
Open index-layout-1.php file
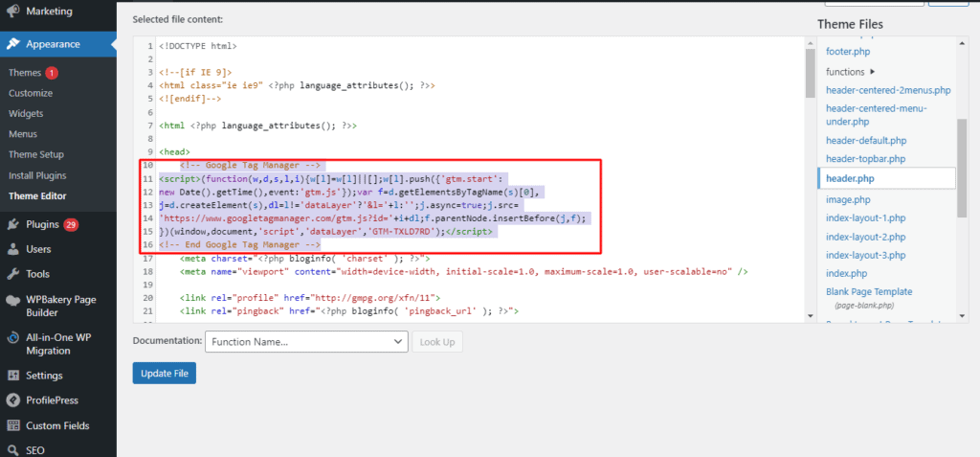865,217
